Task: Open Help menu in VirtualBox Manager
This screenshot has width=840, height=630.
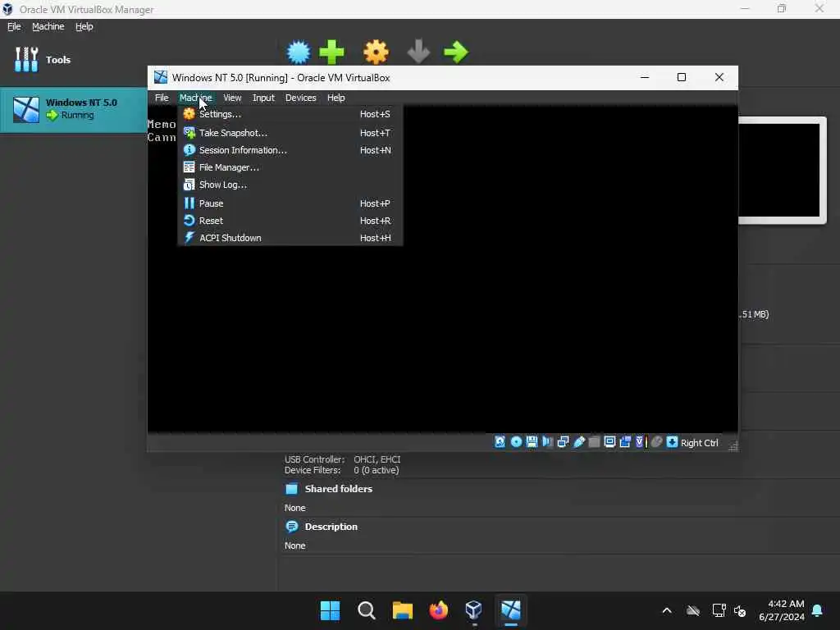Action: click(84, 26)
